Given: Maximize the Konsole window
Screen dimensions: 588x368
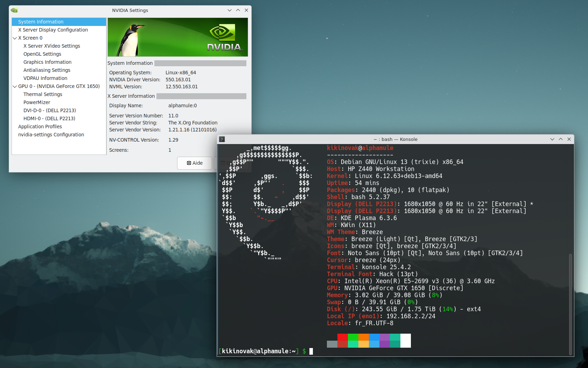Looking at the screenshot, I should pos(561,139).
